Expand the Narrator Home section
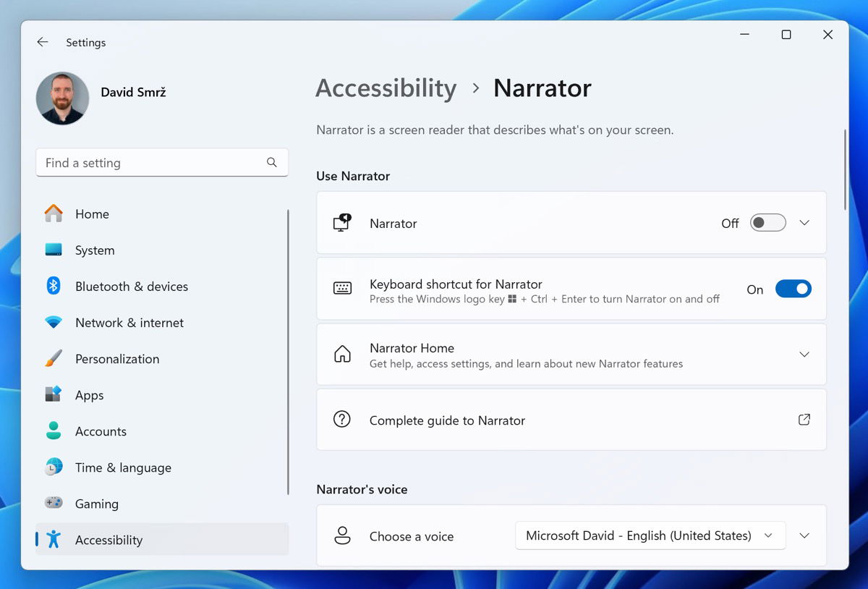Image resolution: width=868 pixels, height=589 pixels. point(804,354)
